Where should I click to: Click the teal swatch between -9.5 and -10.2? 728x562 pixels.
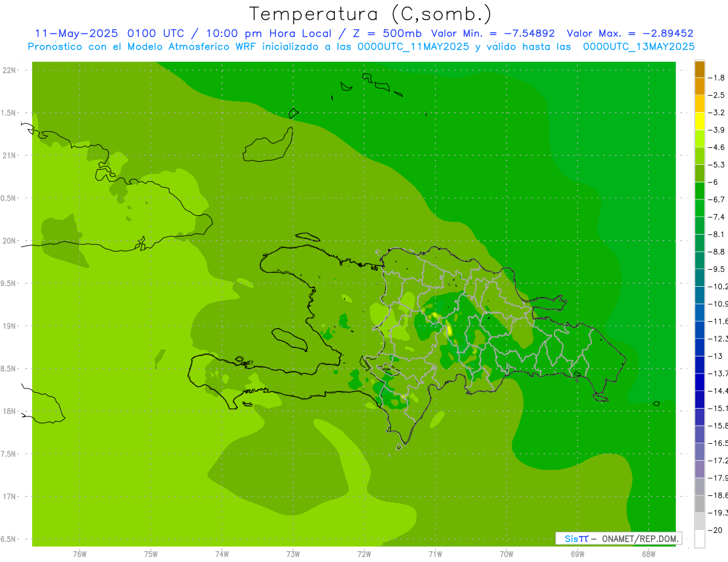click(x=699, y=277)
